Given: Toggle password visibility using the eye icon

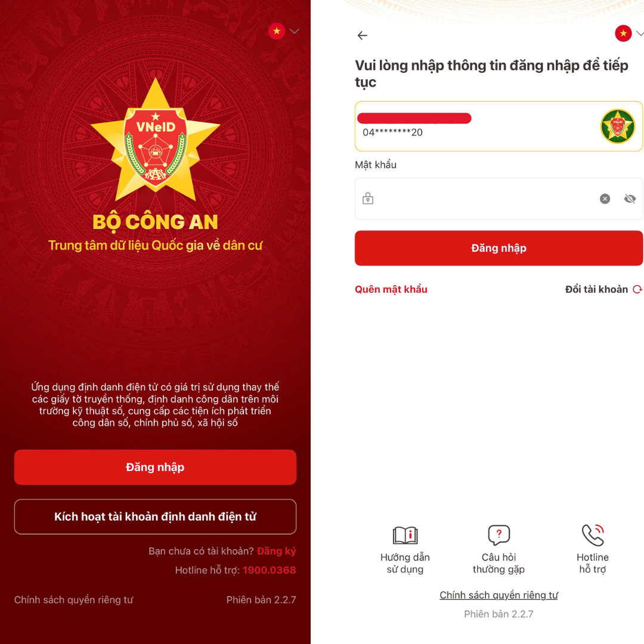Looking at the screenshot, I should 630,199.
